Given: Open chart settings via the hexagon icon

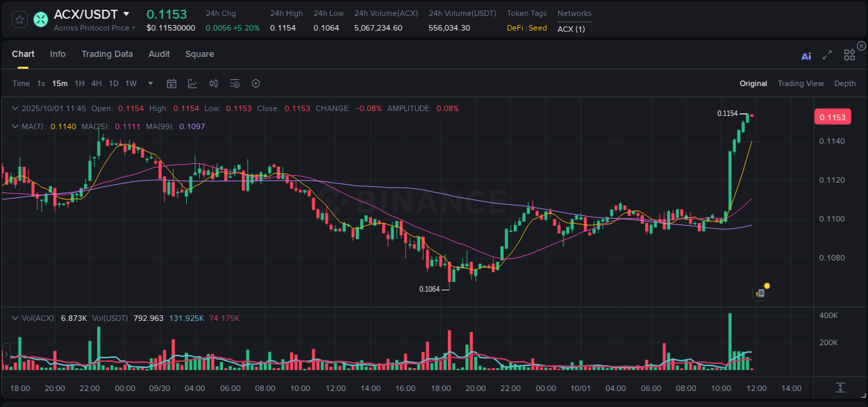Looking at the screenshot, I should (x=256, y=83).
